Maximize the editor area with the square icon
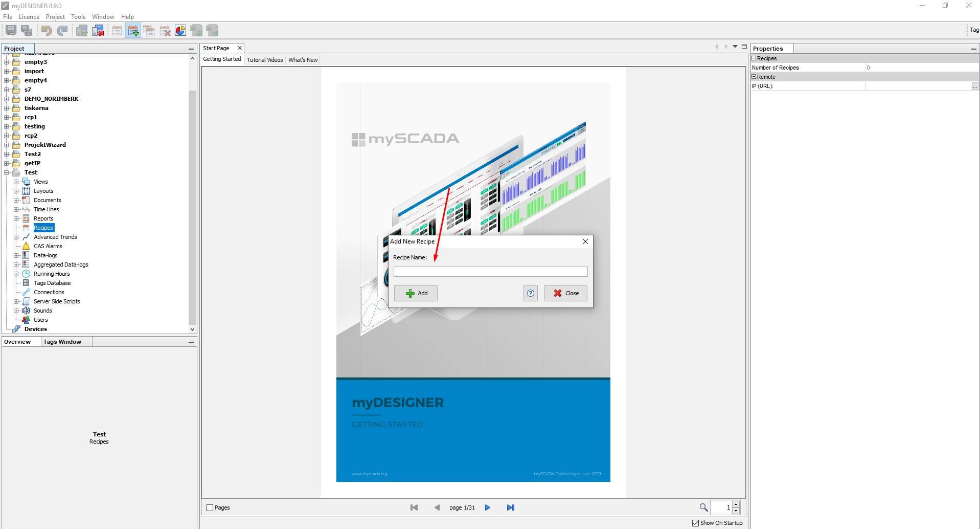 click(x=744, y=47)
